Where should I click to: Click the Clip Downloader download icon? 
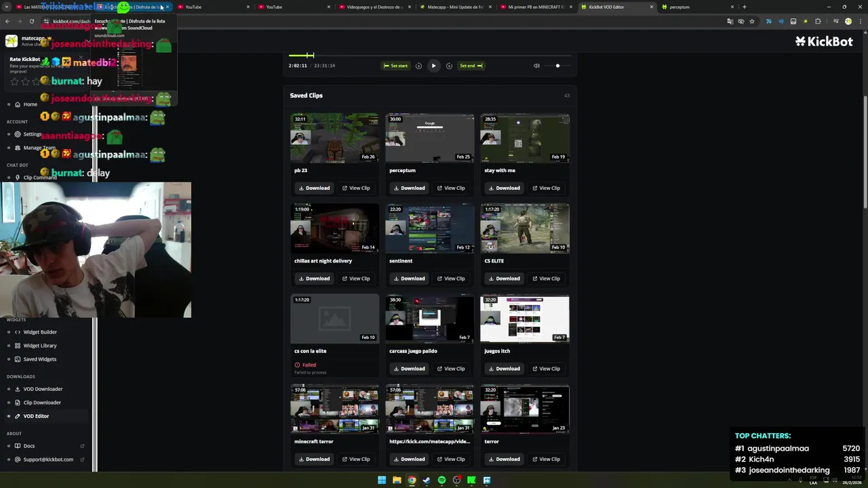(x=18, y=403)
